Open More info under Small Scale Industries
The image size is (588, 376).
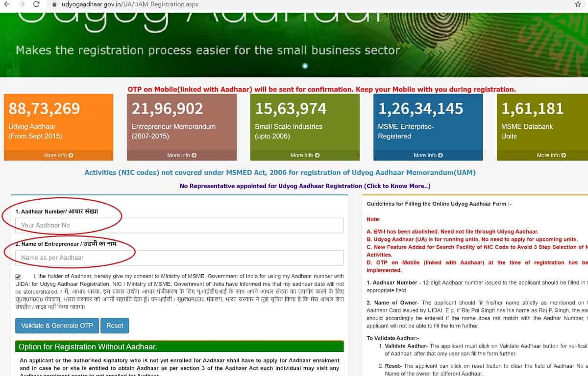coord(305,155)
